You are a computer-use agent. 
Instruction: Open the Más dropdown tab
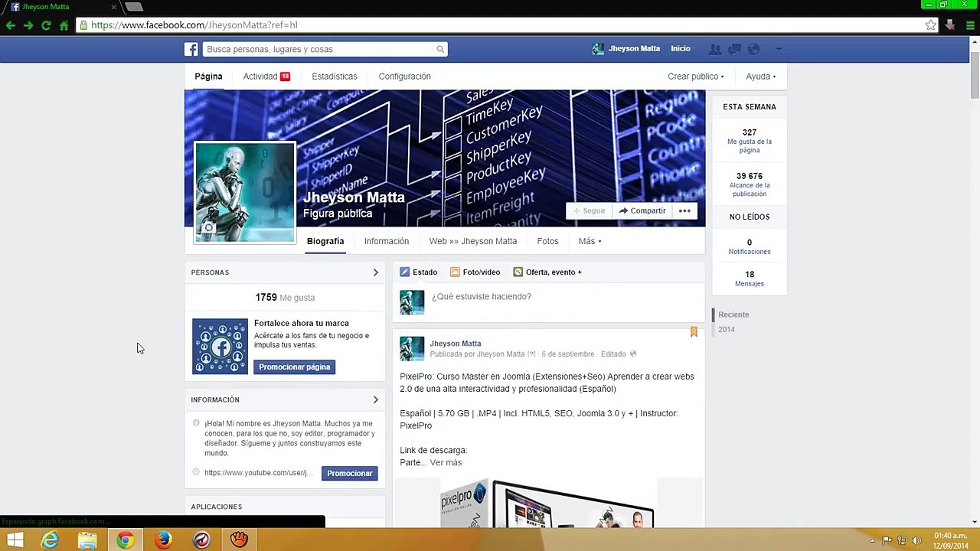tap(590, 241)
